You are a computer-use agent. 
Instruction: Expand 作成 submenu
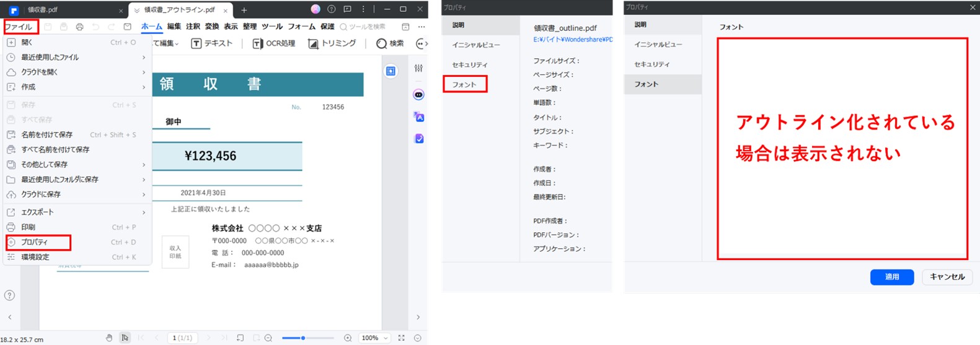point(77,87)
